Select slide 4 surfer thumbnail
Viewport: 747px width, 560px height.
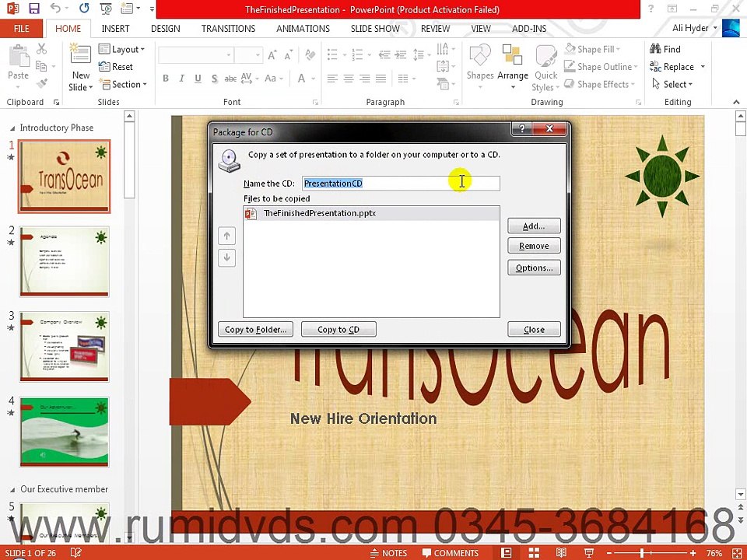[x=65, y=432]
